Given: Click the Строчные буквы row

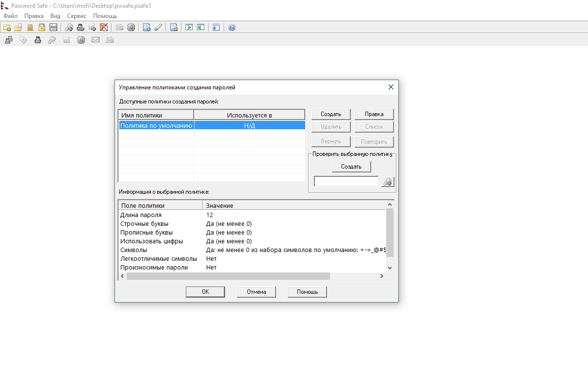Looking at the screenshot, I should click(252, 224).
